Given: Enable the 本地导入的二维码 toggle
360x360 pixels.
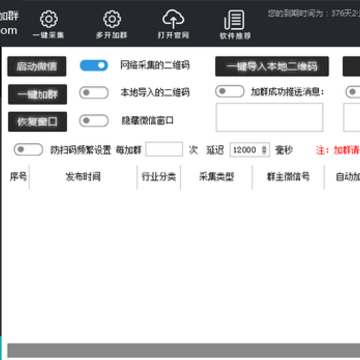Looking at the screenshot, I should pyautogui.click(x=94, y=93).
